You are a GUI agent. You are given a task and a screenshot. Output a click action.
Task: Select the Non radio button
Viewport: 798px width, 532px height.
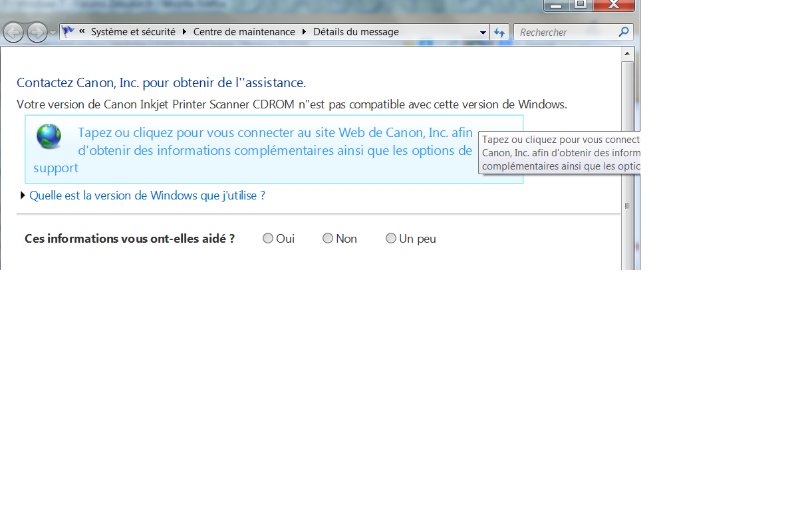coord(328,238)
